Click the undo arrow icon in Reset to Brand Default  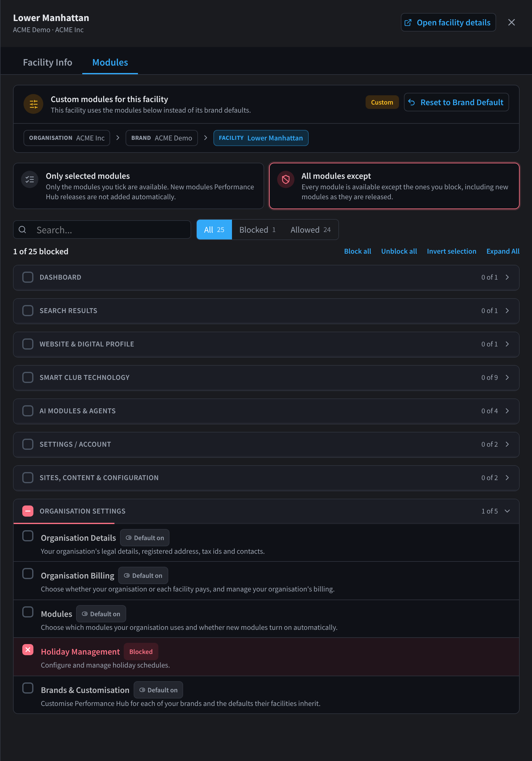tap(411, 102)
